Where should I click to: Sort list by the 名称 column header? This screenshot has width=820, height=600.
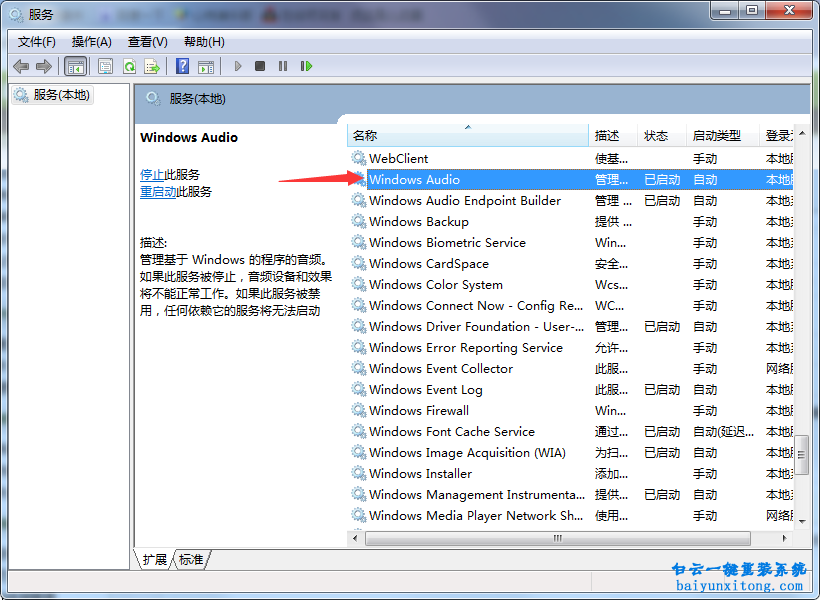(x=366, y=136)
